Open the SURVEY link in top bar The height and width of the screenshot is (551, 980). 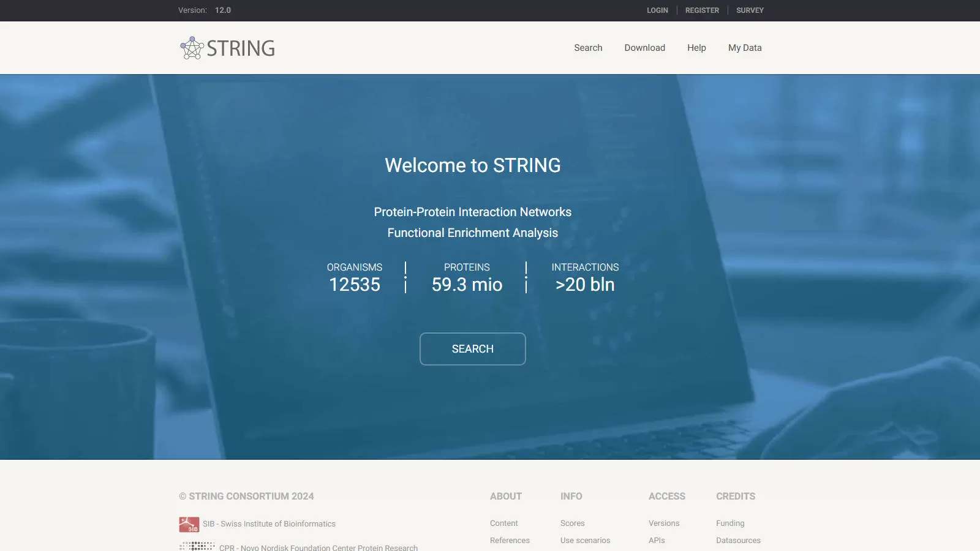point(750,10)
